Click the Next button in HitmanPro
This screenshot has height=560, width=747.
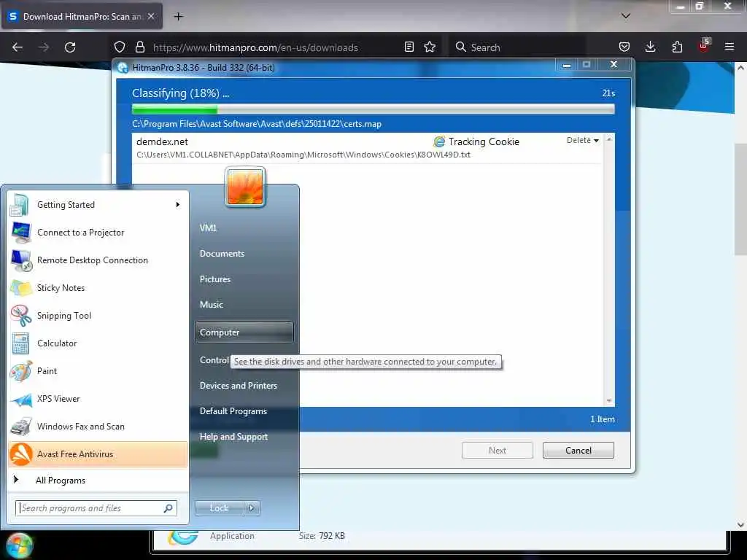498,451
